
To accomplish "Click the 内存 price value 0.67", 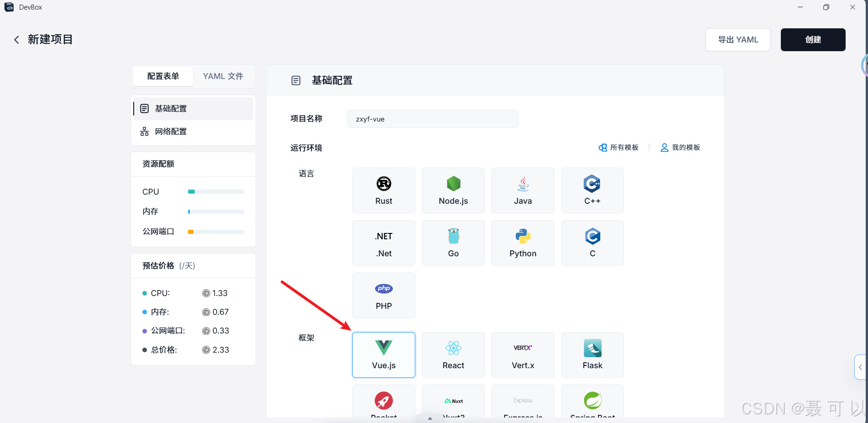I will (220, 312).
